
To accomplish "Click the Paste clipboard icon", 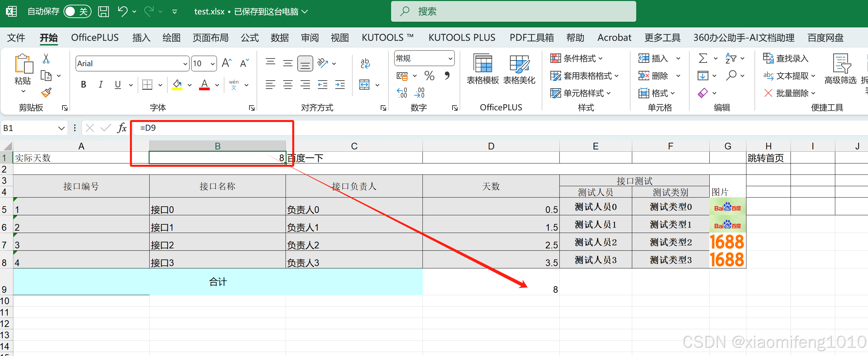I will coord(23,64).
